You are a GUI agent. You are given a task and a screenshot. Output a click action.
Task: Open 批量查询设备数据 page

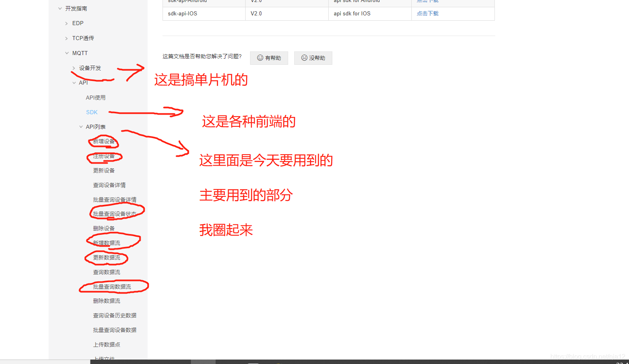[115, 330]
